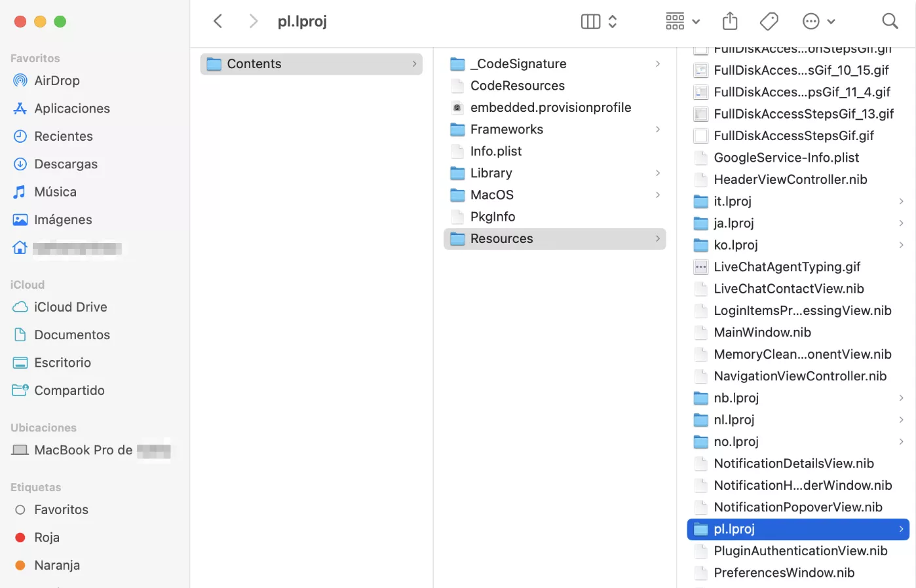916x588 pixels.
Task: Click the Tags icon in the toolbar
Action: [768, 21]
